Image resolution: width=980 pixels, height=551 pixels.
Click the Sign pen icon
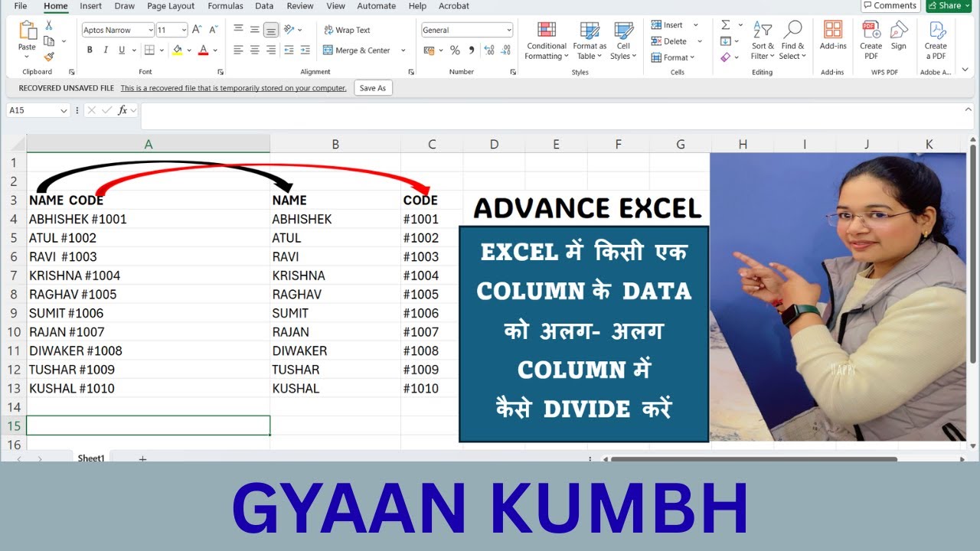coord(899,31)
